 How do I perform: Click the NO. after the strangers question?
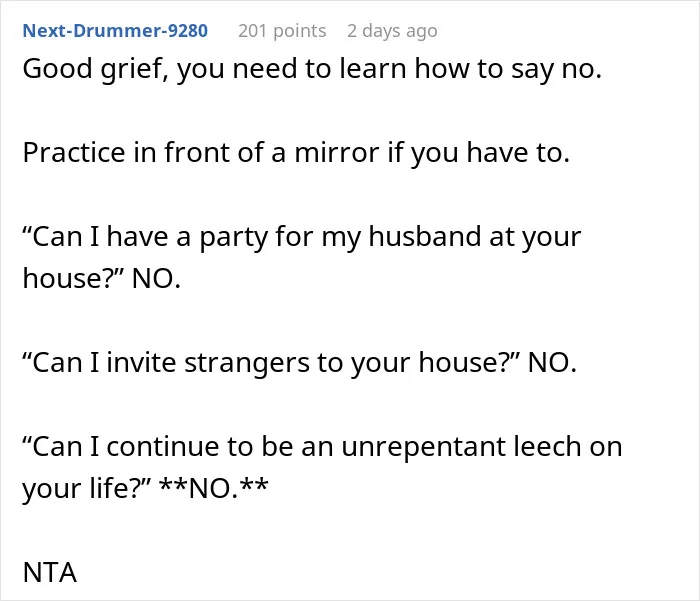pyautogui.click(x=552, y=363)
